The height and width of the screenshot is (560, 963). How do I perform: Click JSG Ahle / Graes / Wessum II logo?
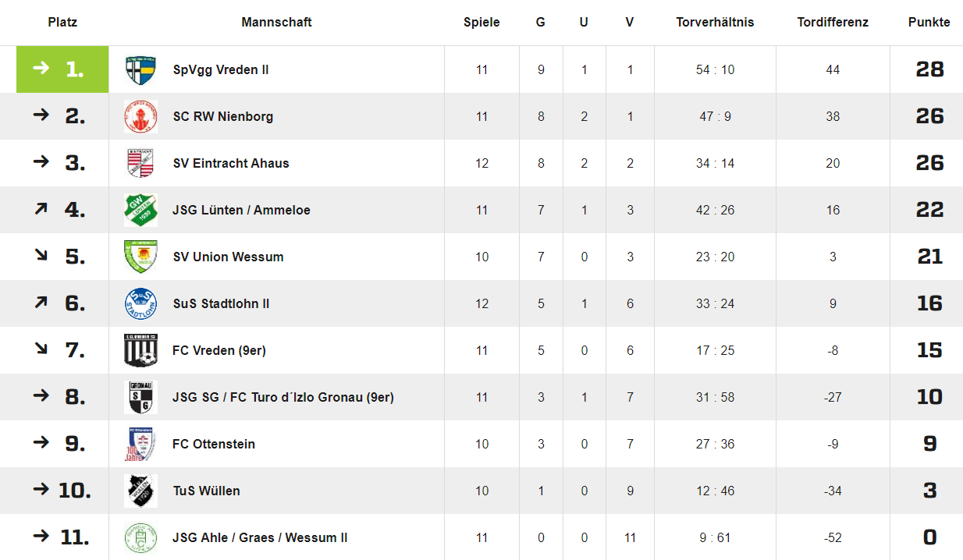(140, 538)
